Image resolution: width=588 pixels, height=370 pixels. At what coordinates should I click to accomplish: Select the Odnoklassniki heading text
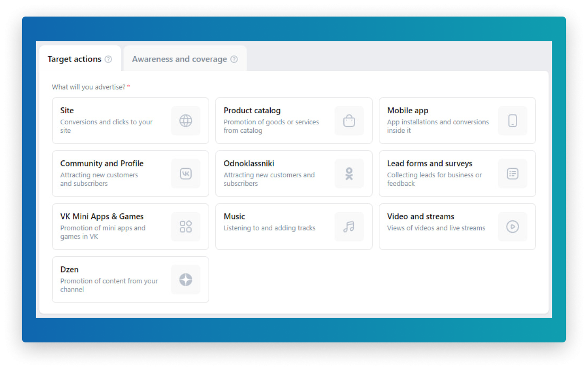click(249, 164)
